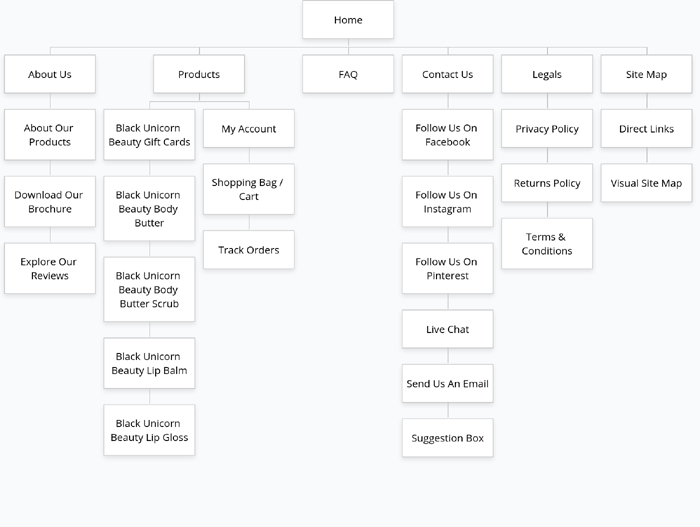Click Download Our Brochure box
The height and width of the screenshot is (527, 700).
pos(50,202)
